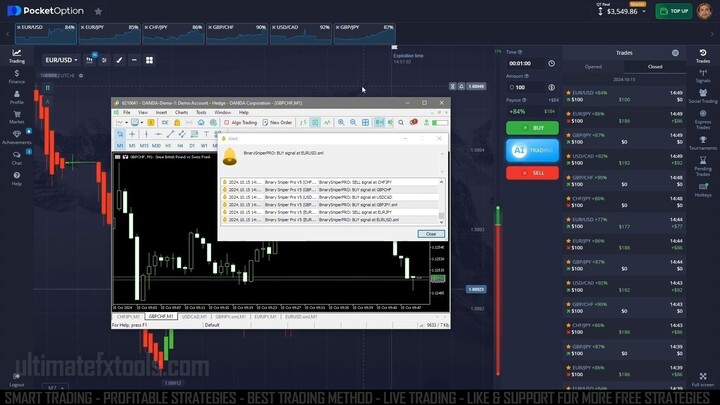720x405 pixels.
Task: Switch to the Opened trades tab
Action: (593, 67)
